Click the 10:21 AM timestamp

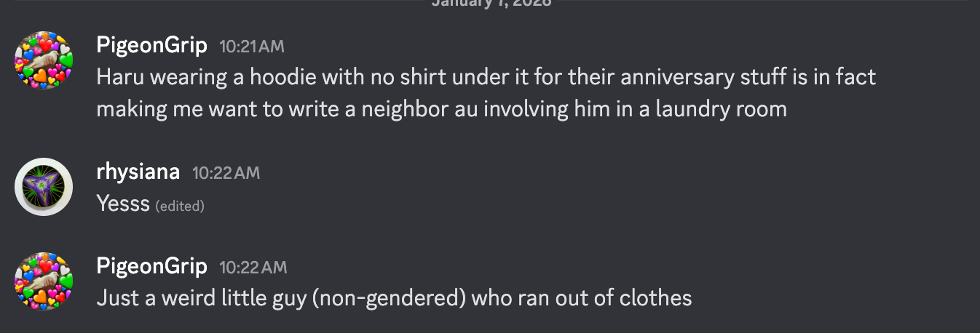tap(252, 47)
